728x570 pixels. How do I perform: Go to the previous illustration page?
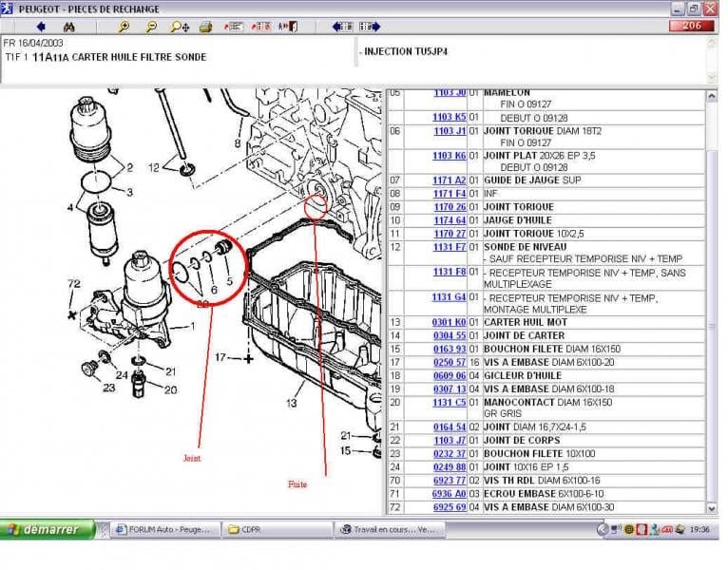tap(343, 27)
